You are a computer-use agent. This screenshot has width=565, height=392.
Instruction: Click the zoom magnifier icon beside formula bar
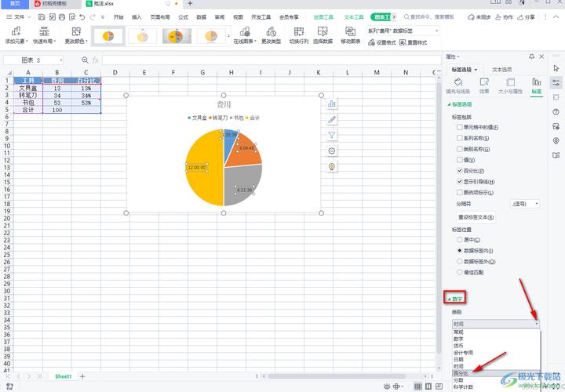(85, 60)
